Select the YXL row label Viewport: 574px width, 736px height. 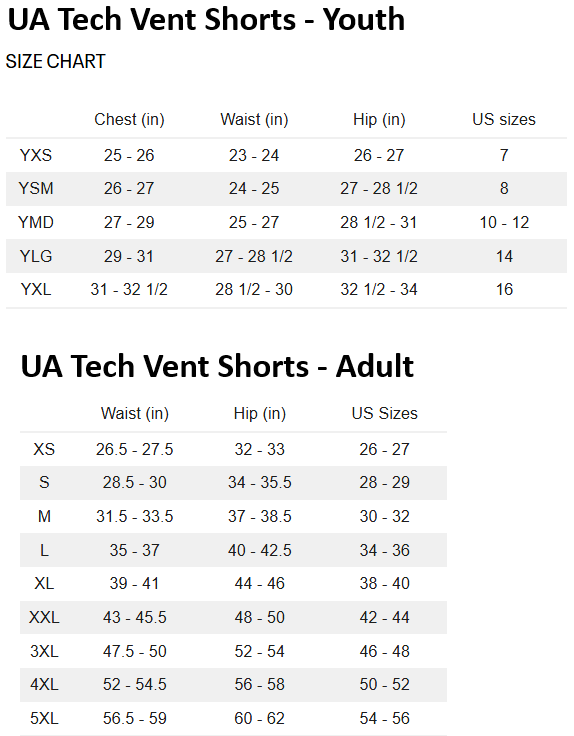tap(36, 290)
